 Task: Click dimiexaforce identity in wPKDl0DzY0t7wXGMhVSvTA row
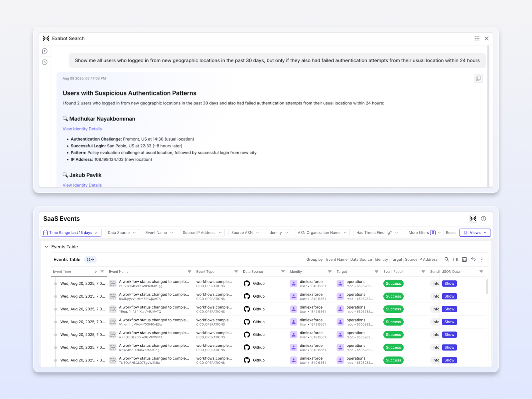coord(311,333)
